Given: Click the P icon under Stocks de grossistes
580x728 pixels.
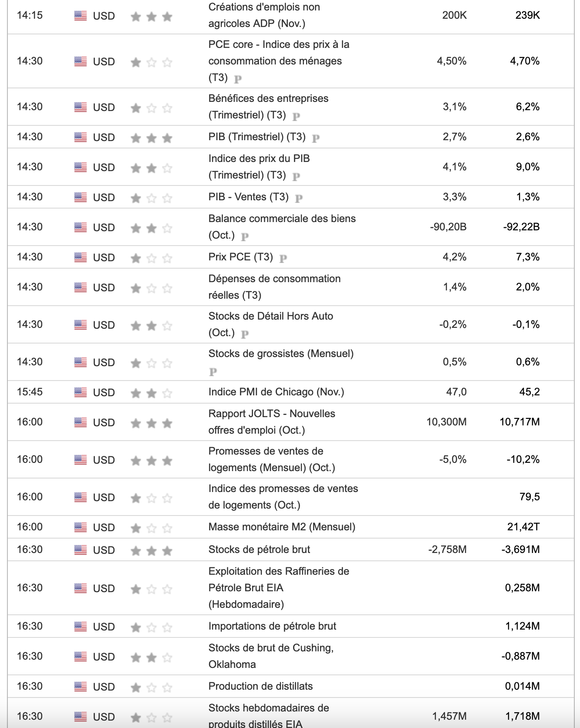Looking at the screenshot, I should (x=213, y=372).
